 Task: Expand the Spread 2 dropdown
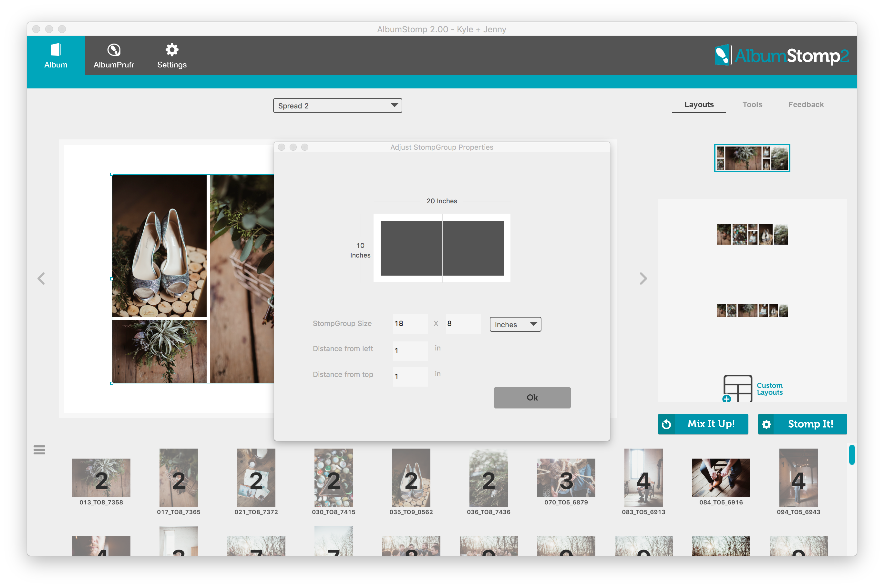pos(337,106)
